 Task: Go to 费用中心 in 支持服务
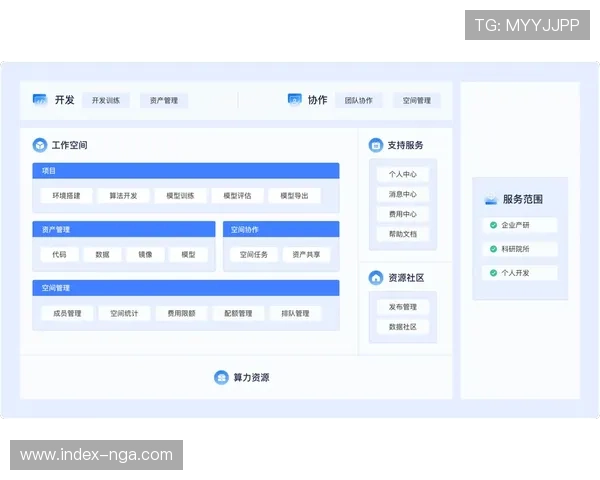coord(403,214)
